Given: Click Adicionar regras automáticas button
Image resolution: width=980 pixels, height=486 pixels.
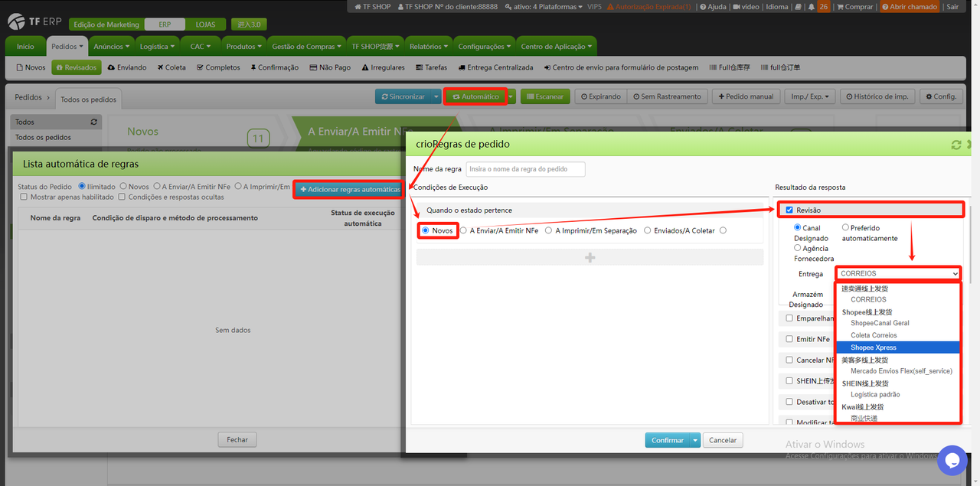Looking at the screenshot, I should [349, 189].
